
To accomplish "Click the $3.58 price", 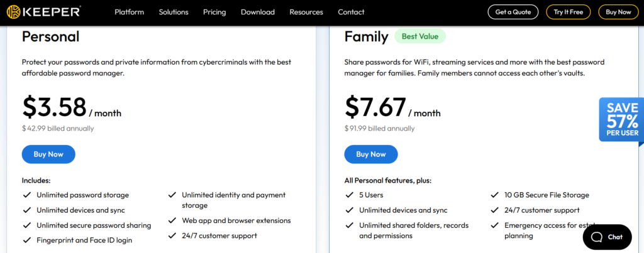I will (x=54, y=106).
